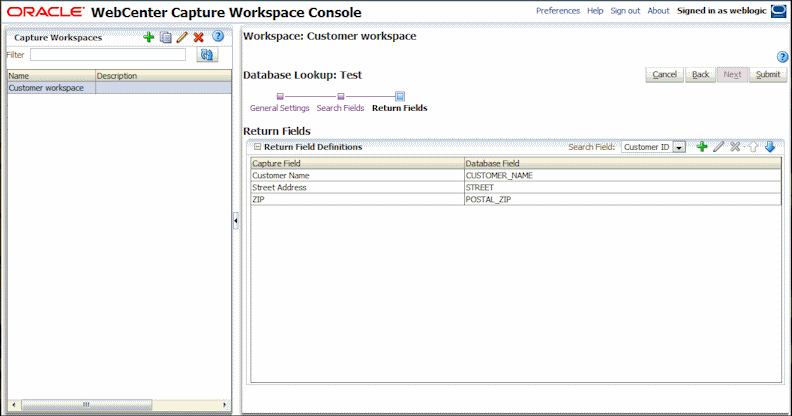Cancel the database lookup editing
This screenshot has height=416, width=792.
(x=664, y=75)
